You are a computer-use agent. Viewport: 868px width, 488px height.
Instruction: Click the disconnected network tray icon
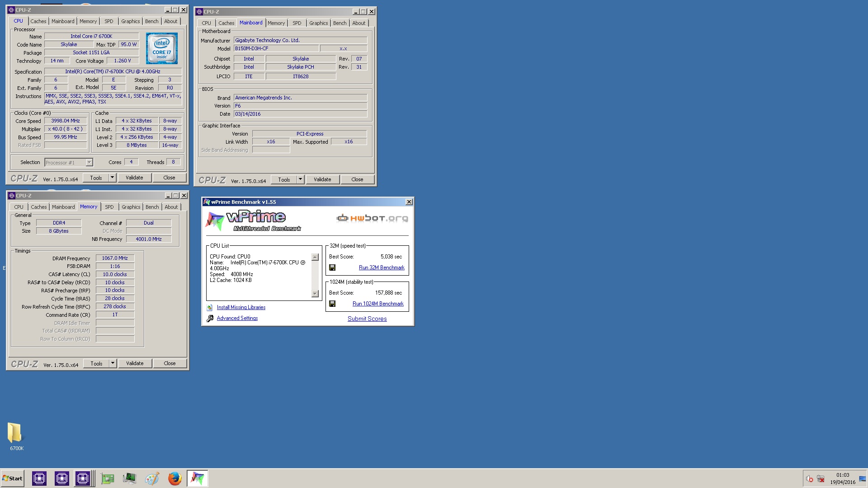(x=821, y=479)
